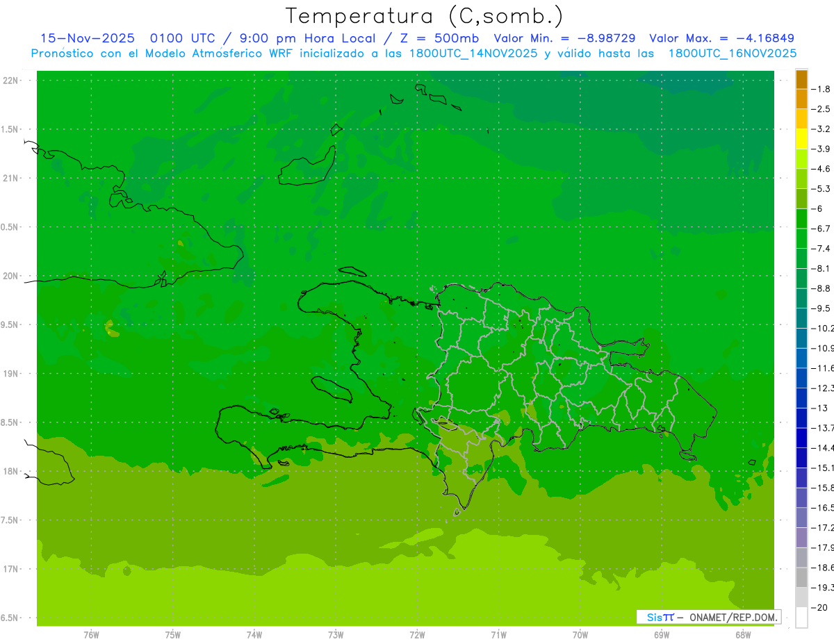Viewport: 834px width, 644px height.
Task: Click the '17N' latitude axis label
Action: (10, 569)
